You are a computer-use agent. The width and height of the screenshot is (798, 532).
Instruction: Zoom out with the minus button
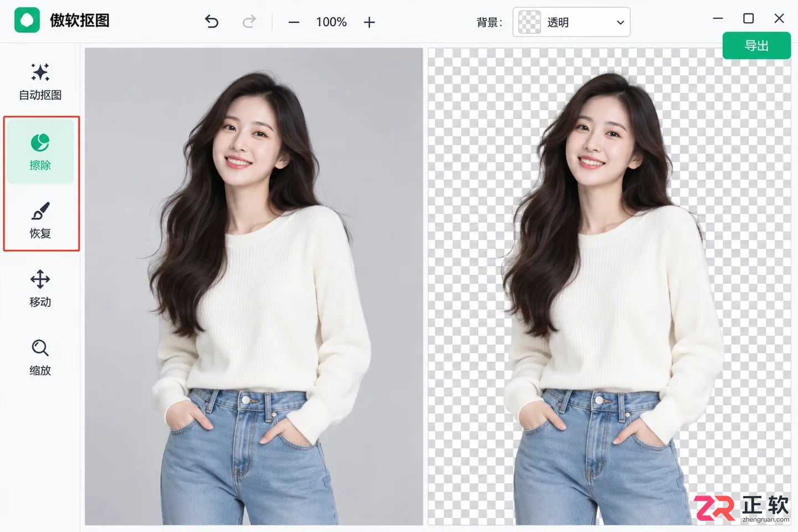coord(294,22)
